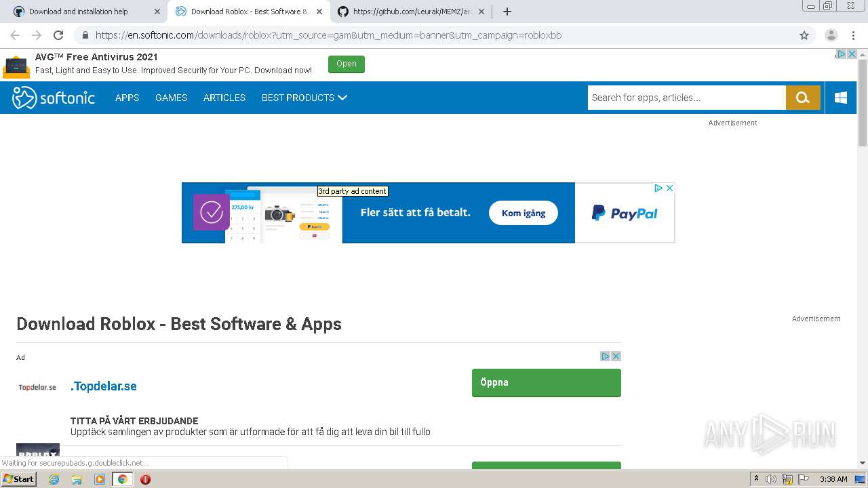Click the volume speaker tray icon
868x488 pixels.
pos(771,479)
